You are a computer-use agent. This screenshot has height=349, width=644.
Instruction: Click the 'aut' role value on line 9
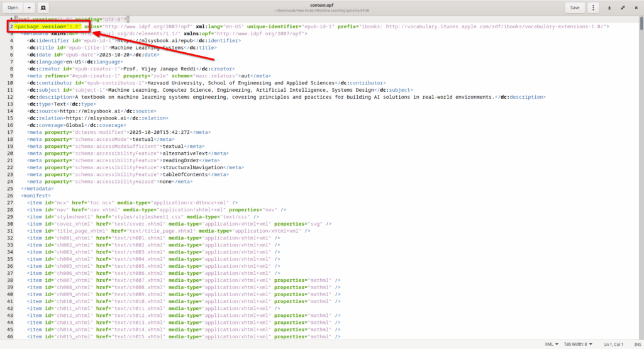[x=245, y=76]
